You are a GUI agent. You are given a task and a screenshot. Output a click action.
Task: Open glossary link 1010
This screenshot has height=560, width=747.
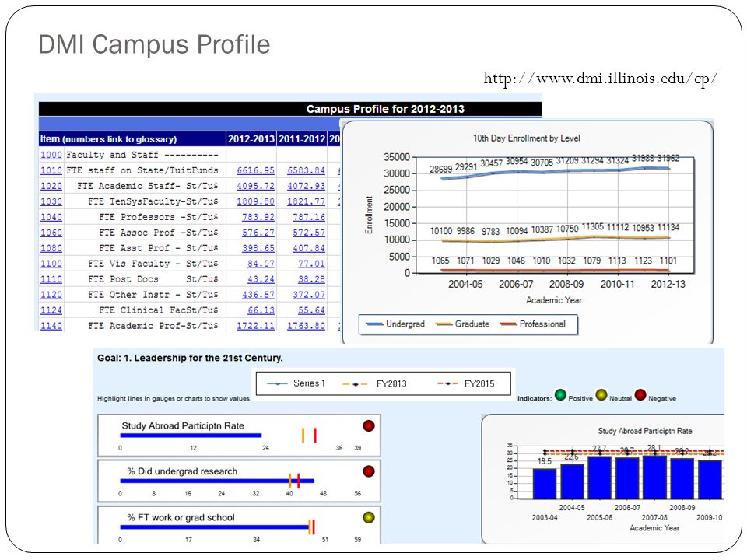[x=51, y=170]
